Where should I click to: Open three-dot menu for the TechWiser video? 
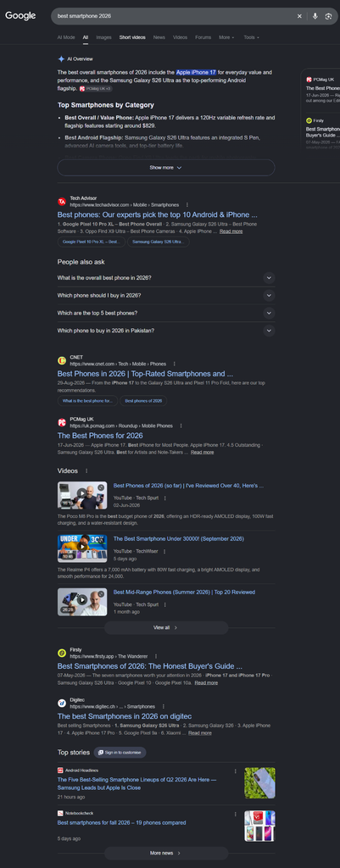[164, 551]
